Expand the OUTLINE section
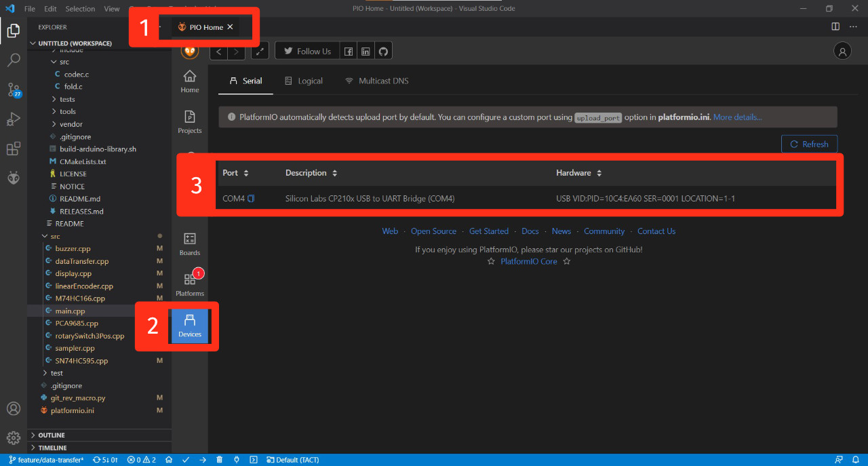This screenshot has width=868, height=466. click(x=99, y=435)
